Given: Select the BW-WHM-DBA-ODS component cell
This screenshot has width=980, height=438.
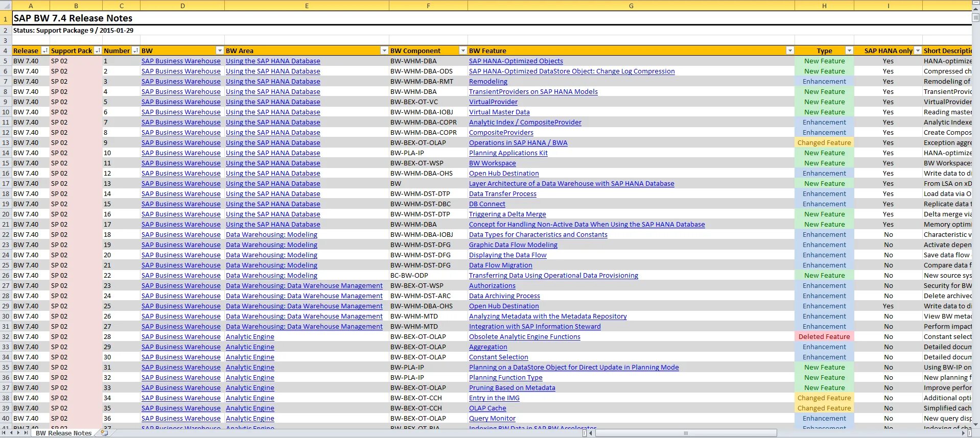Looking at the screenshot, I should (428, 71).
